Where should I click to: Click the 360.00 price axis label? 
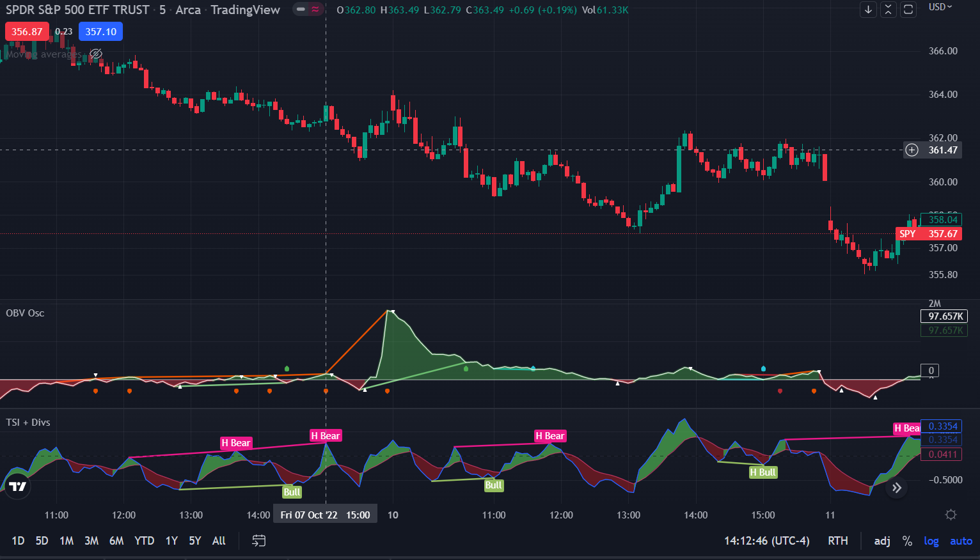pos(943,182)
